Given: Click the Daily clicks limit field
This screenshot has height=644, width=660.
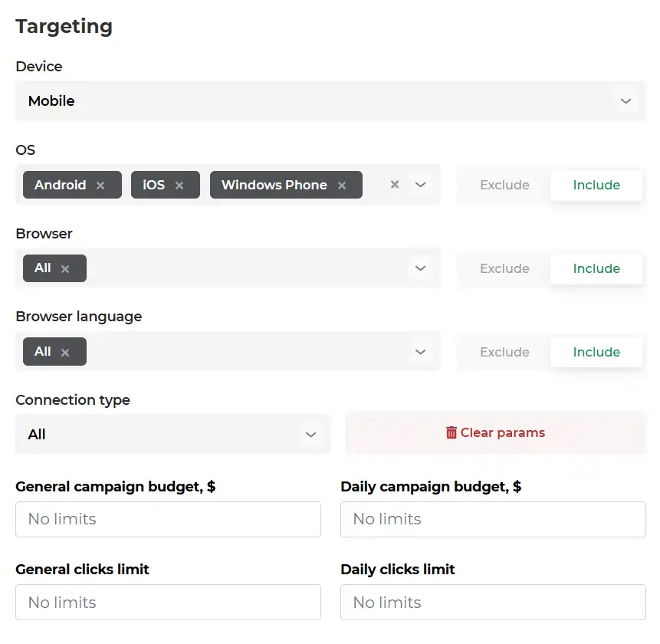Looking at the screenshot, I should point(493,602).
